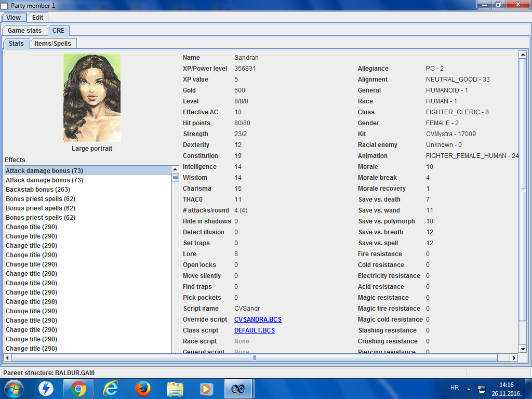Click the HR language indicator

pos(455,388)
